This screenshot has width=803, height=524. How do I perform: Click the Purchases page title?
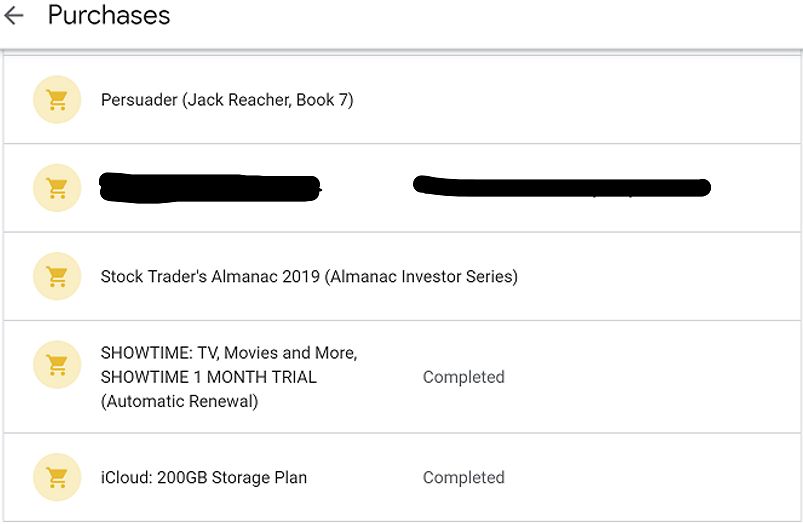pyautogui.click(x=109, y=15)
